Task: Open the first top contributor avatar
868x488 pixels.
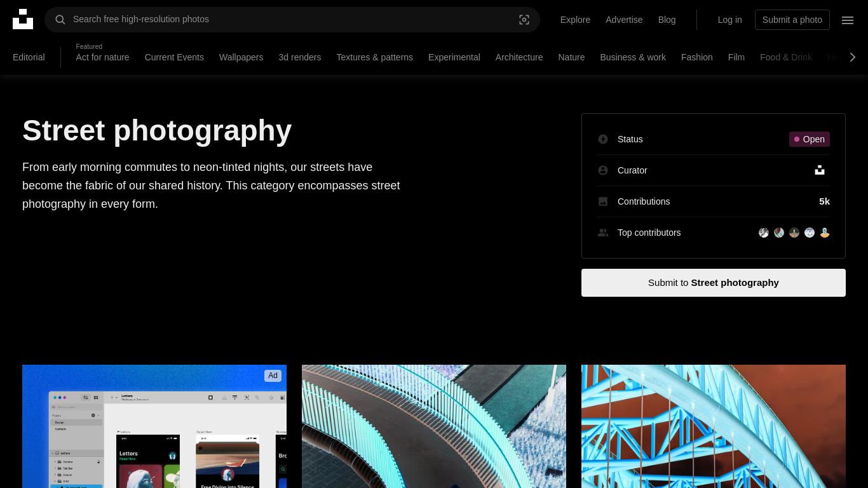Action: 764,233
